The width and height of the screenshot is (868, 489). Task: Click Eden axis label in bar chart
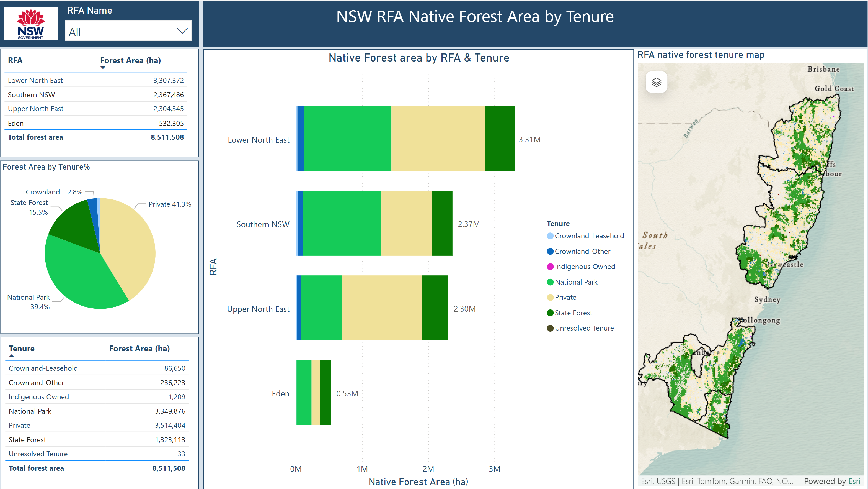coord(280,394)
